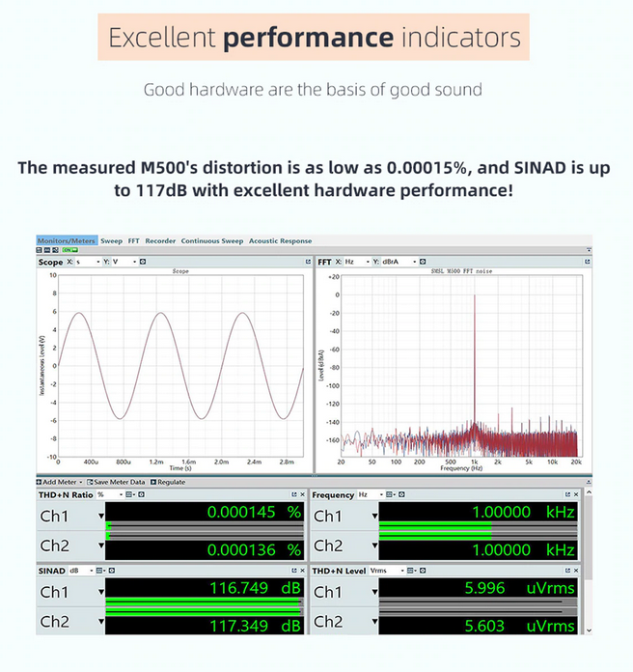Expand THD+N Ratio Ch2 channel arrow
The width and height of the screenshot is (633, 672).
pos(101,546)
